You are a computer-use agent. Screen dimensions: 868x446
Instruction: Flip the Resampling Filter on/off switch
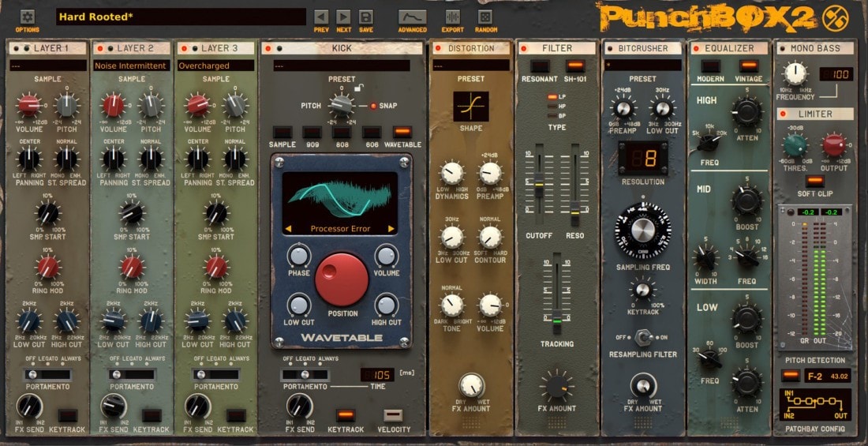click(x=642, y=337)
